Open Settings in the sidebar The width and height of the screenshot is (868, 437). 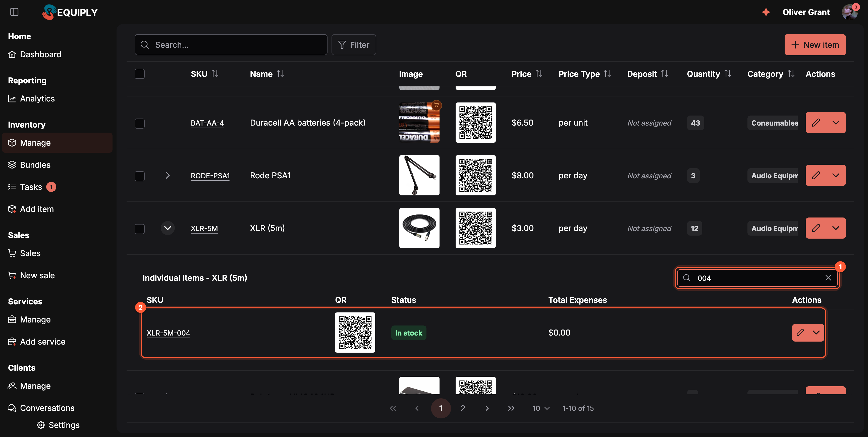[x=58, y=425]
